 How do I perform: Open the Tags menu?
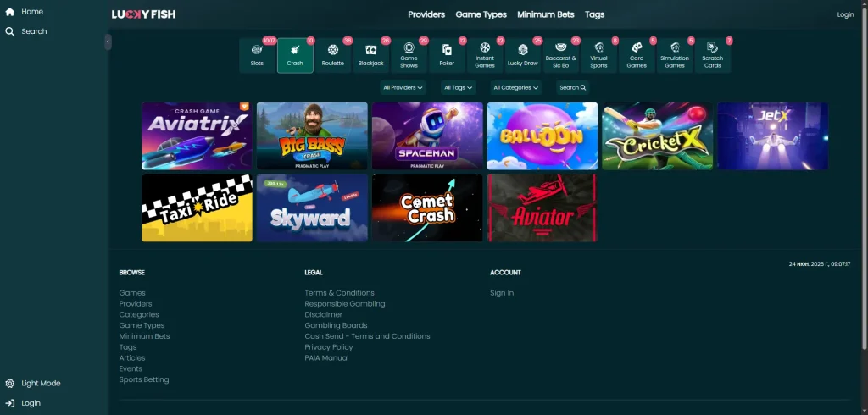point(594,14)
